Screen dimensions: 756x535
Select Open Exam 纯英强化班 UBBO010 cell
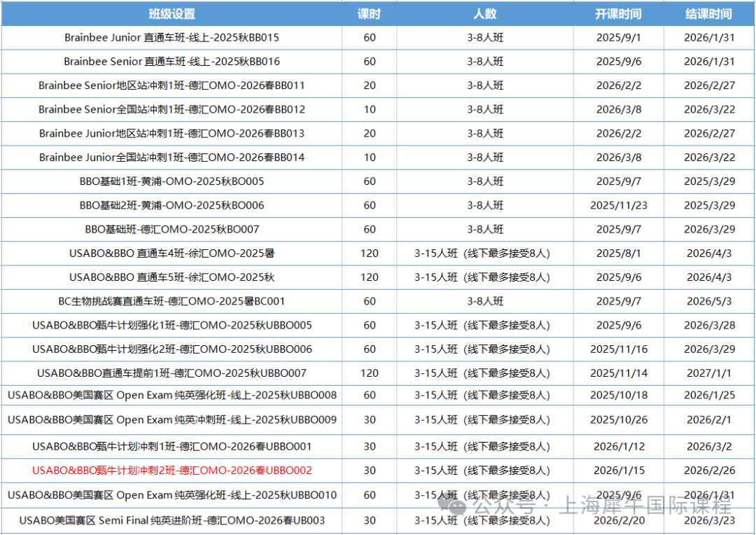click(171, 495)
